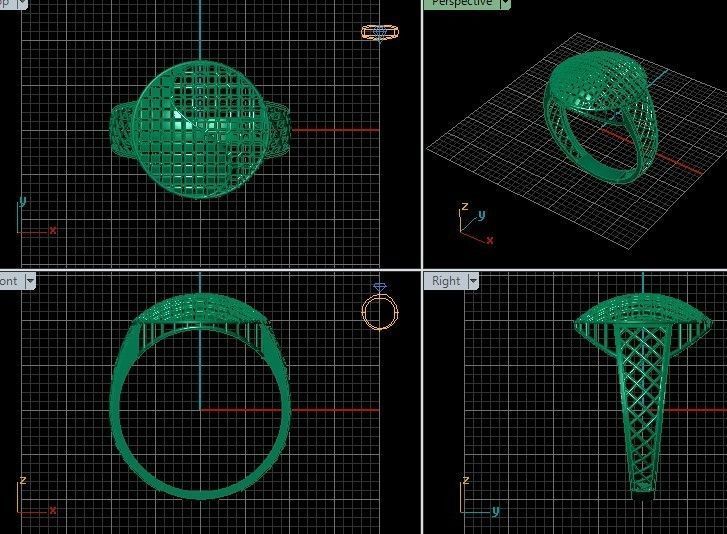The image size is (727, 534).
Task: Select the green ring model in Perspective viewport
Action: pos(601,116)
